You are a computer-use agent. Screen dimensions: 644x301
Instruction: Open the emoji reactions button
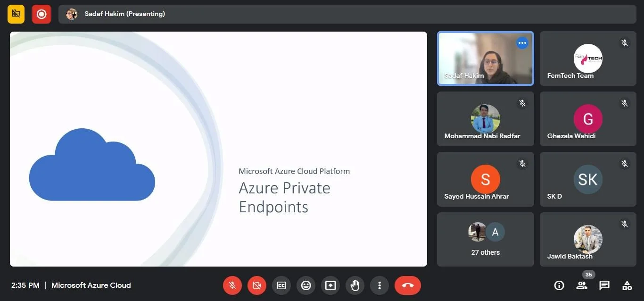tap(306, 285)
